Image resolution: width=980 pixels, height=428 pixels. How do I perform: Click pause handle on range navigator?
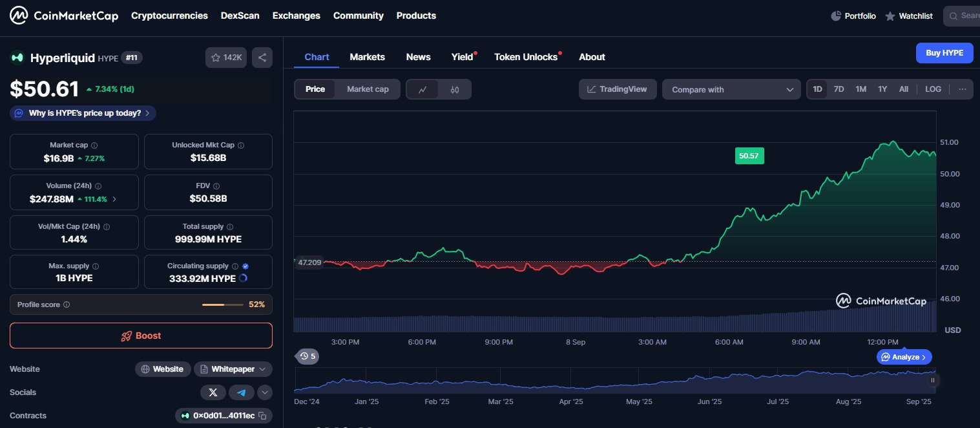[933, 381]
